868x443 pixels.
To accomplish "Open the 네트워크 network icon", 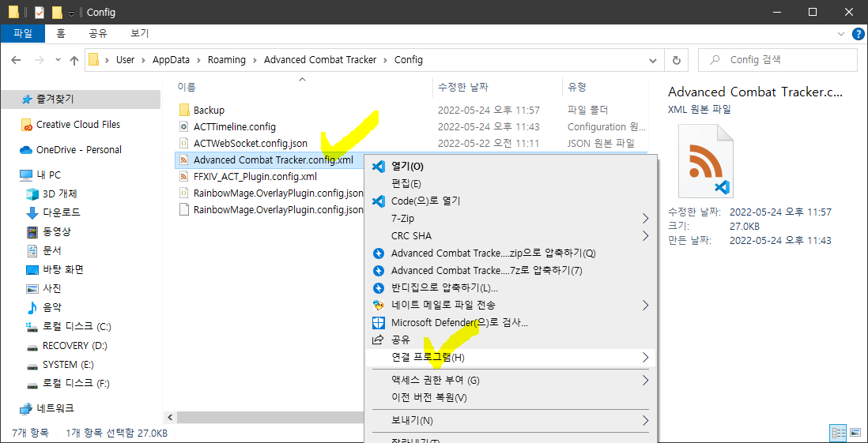I will (26, 409).
